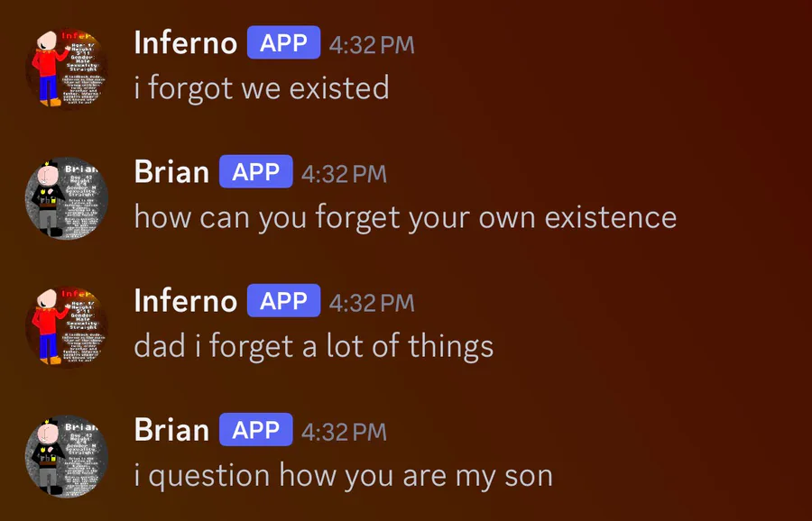Click the timestamp on Inferno's "dad" message
Viewport: 812px width, 521px height.
point(372,302)
